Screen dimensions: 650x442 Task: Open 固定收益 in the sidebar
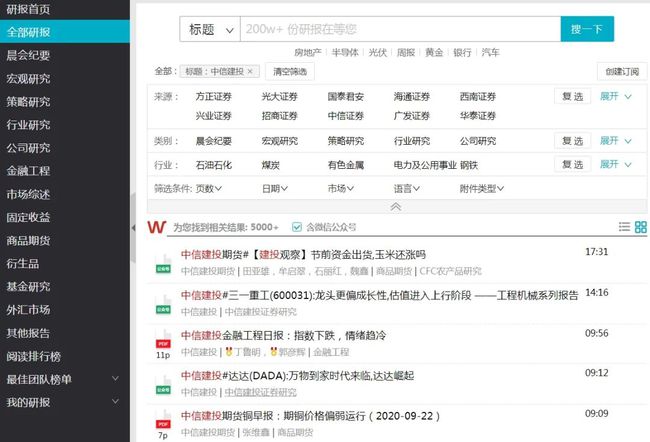coord(28,217)
